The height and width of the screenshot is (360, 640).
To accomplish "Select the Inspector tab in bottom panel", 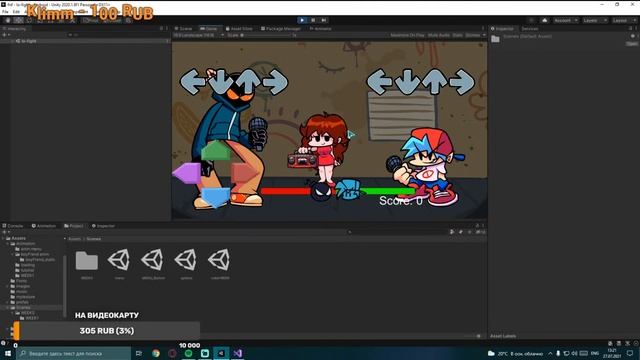I will 103,226.
